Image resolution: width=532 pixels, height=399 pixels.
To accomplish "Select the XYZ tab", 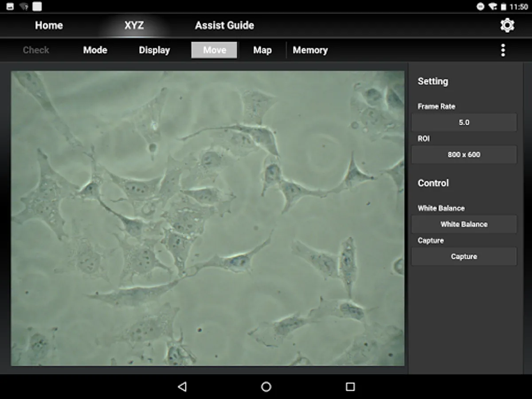I will coord(134,25).
